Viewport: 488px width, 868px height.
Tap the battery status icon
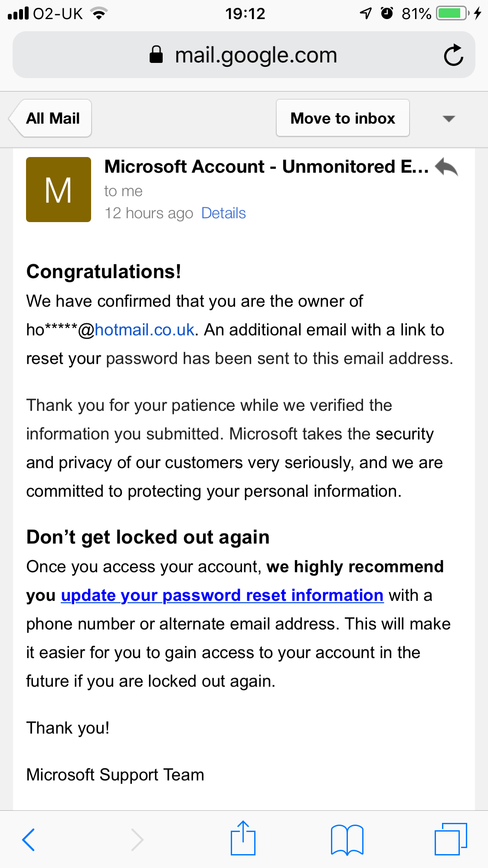[452, 13]
